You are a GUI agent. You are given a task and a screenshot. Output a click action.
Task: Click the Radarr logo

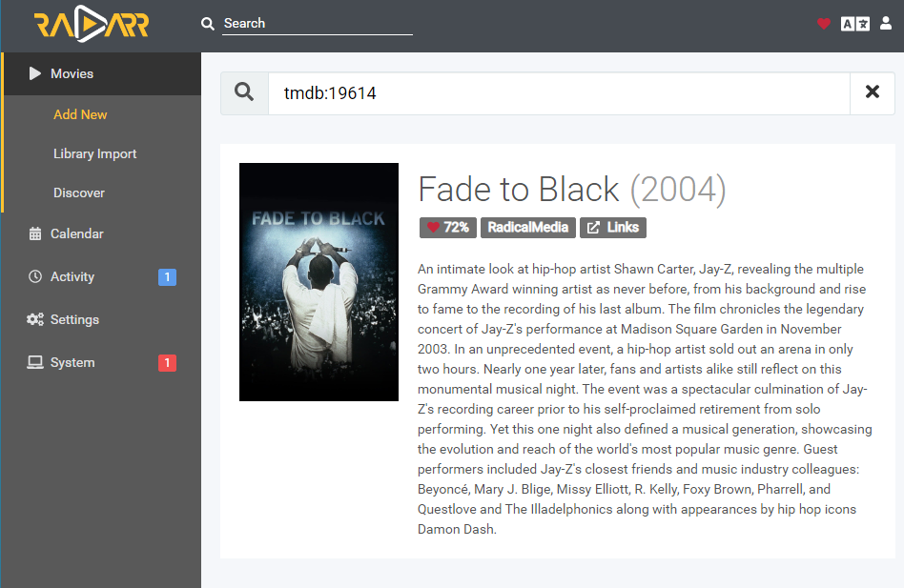pyautogui.click(x=90, y=25)
